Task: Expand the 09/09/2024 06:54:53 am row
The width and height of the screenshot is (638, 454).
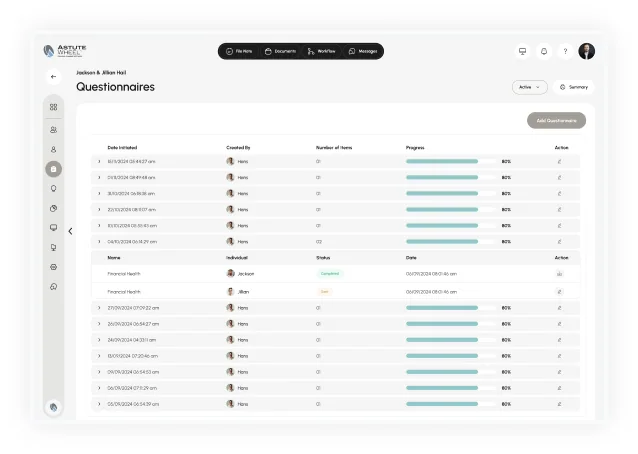Action: click(x=99, y=372)
